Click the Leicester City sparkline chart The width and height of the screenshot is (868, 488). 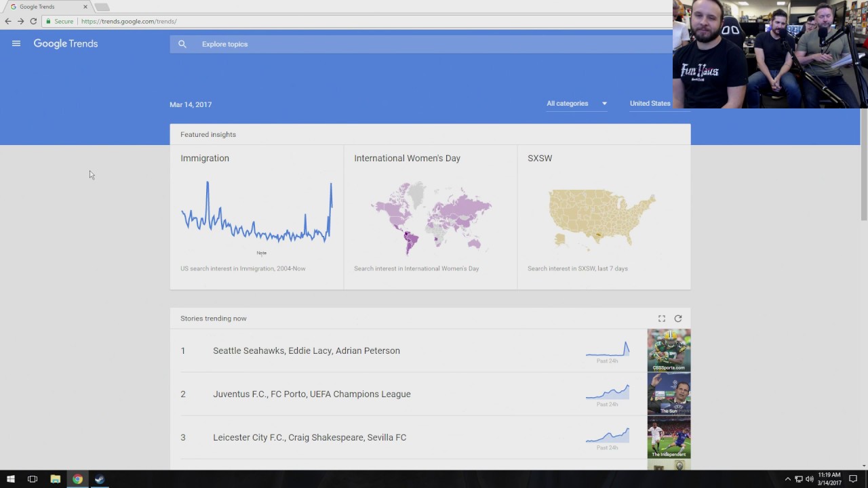tap(608, 435)
